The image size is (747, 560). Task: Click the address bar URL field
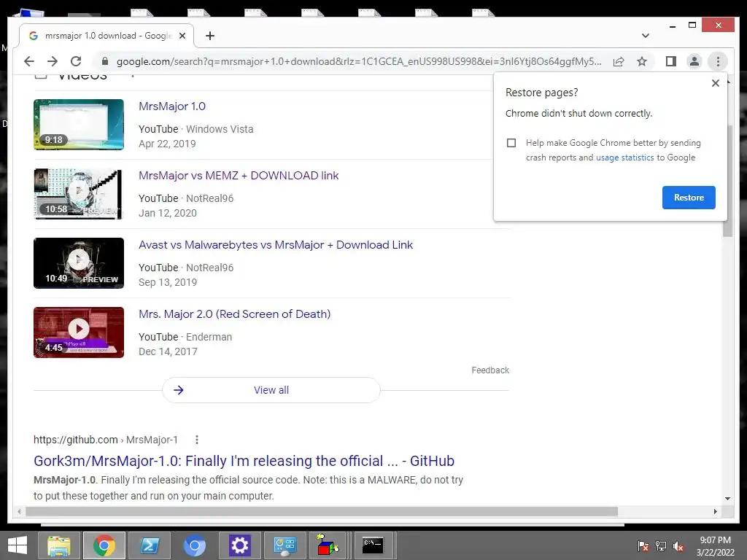click(x=359, y=61)
